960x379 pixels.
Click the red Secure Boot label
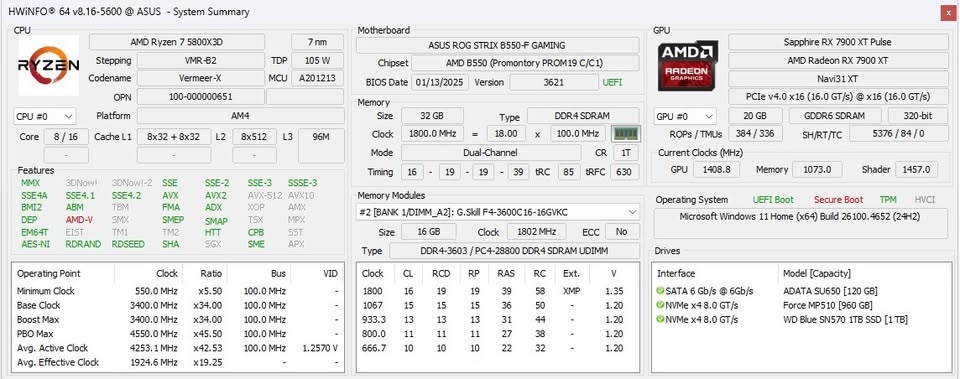point(839,200)
